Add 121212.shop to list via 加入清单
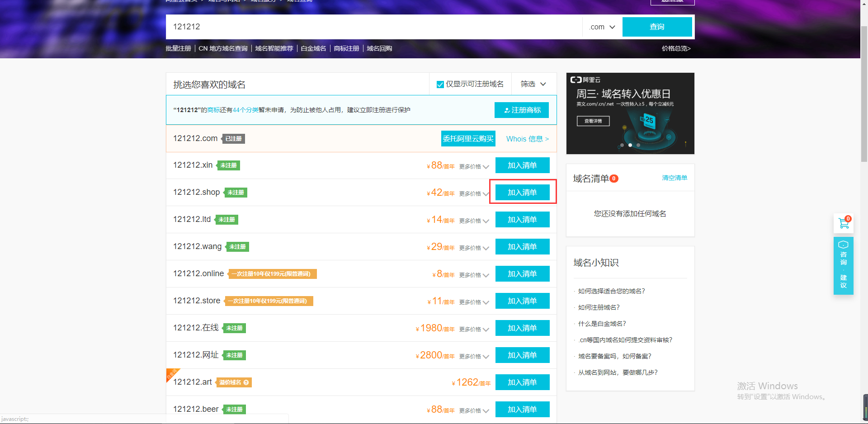This screenshot has height=424, width=868. coord(522,193)
